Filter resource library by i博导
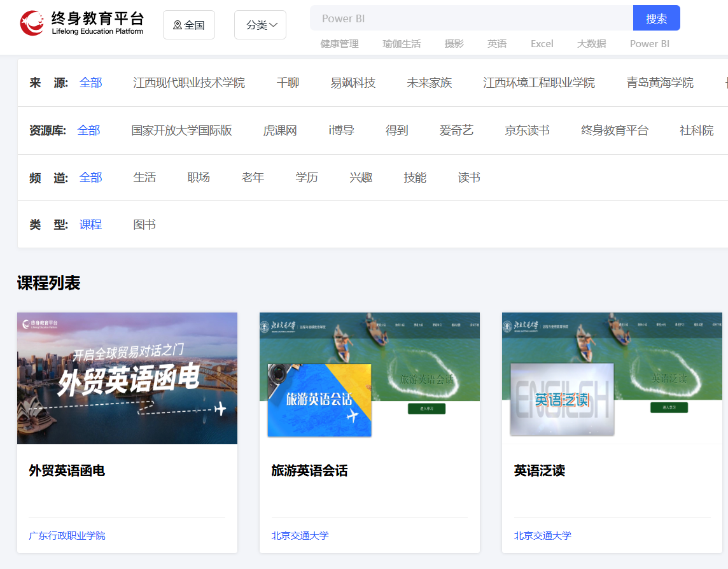The image size is (728, 569). point(341,130)
